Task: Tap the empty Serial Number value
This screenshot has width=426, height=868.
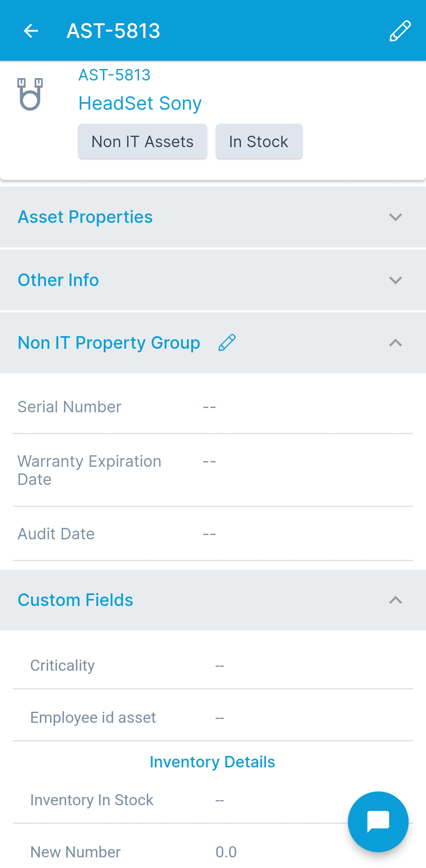Action: coord(209,406)
